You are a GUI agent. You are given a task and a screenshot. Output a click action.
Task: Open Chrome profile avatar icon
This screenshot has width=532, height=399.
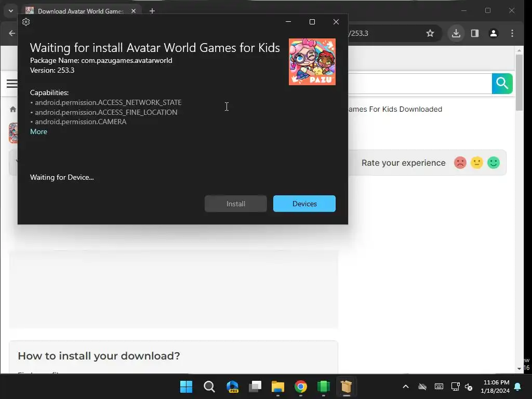[494, 33]
